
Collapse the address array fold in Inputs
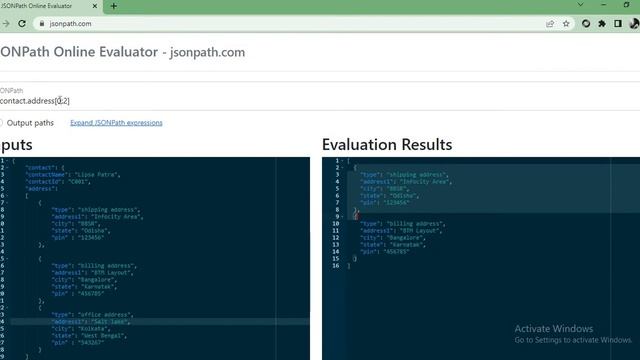pyautogui.click(x=7, y=196)
